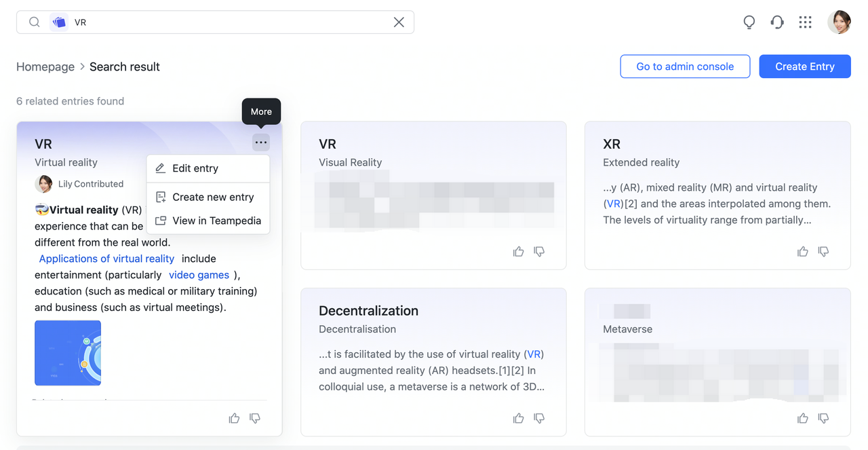Like the XR entry with thumbs up

click(803, 252)
